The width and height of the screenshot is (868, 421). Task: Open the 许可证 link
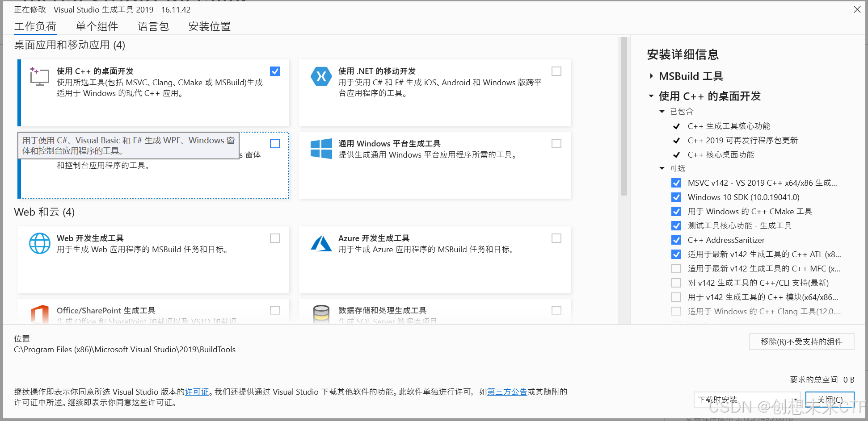[x=197, y=392]
